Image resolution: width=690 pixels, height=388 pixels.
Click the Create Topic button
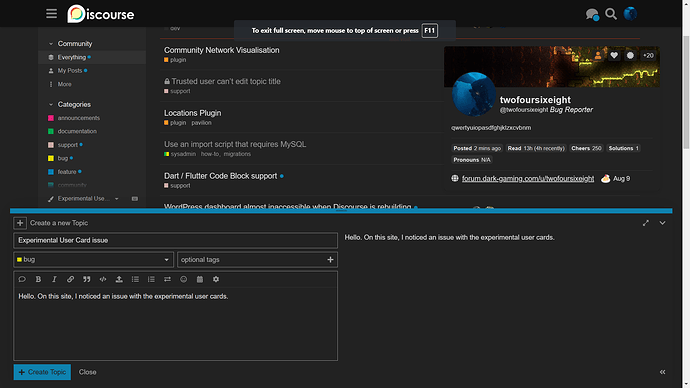[x=42, y=372]
